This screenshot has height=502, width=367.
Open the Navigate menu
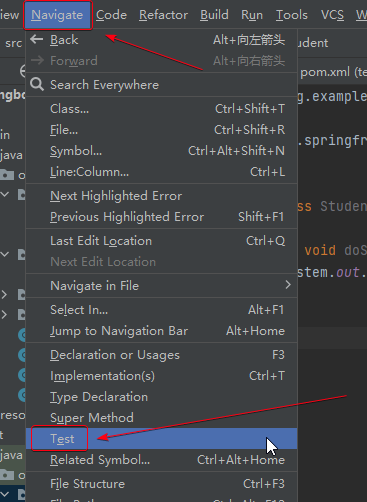(x=57, y=15)
